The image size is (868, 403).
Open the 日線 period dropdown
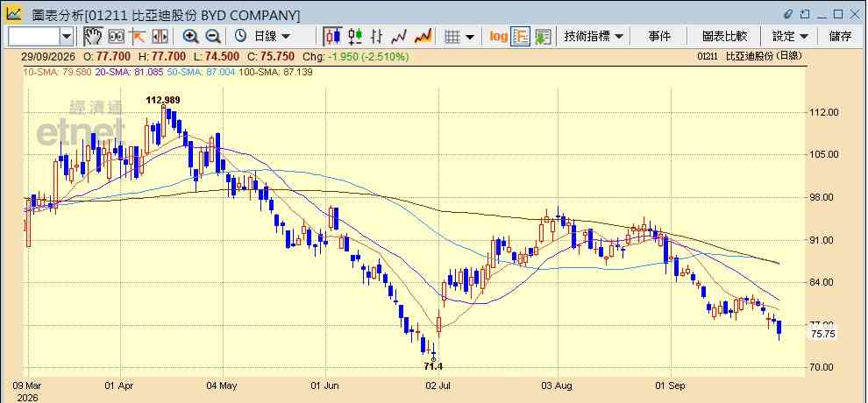click(x=272, y=37)
